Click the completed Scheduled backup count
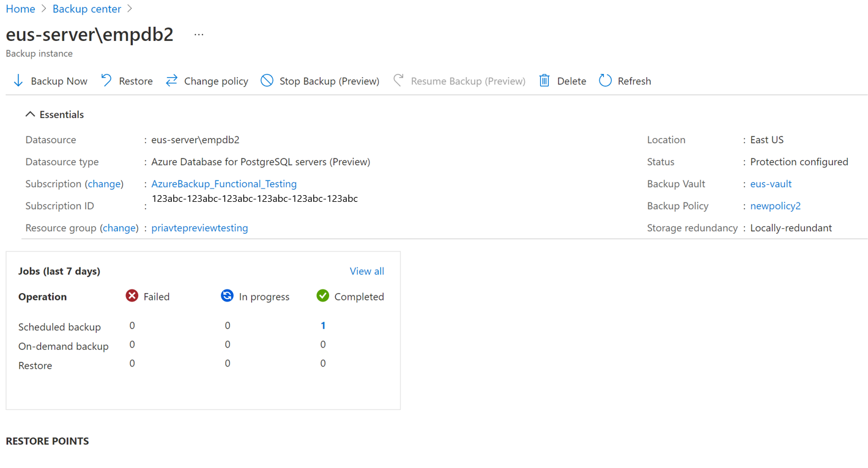Viewport: 868px width, 468px height. [x=322, y=325]
